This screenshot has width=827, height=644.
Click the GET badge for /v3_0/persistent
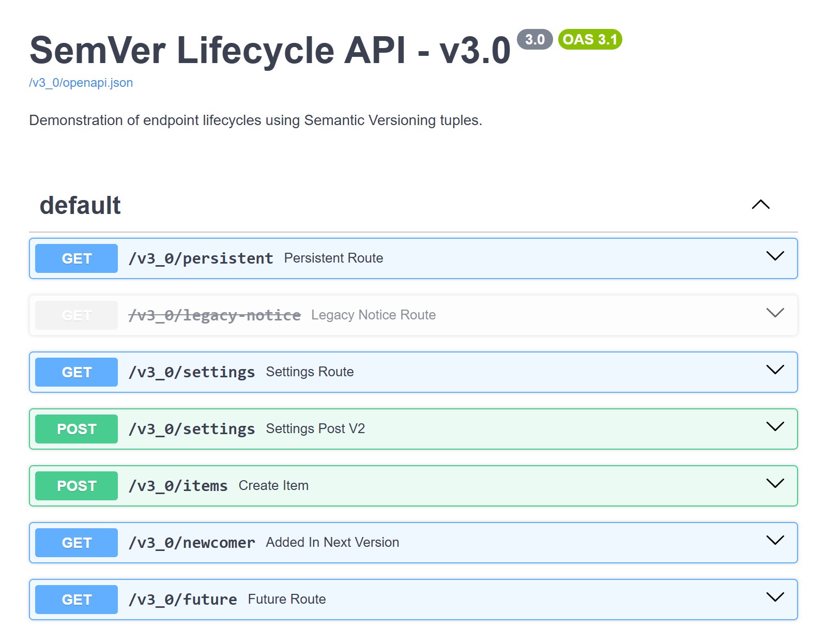pos(76,258)
